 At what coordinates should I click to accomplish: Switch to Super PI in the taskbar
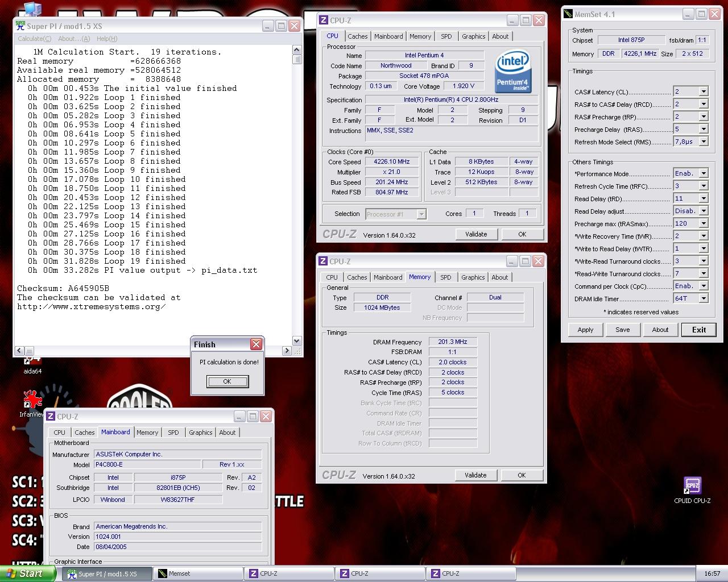pyautogui.click(x=107, y=573)
